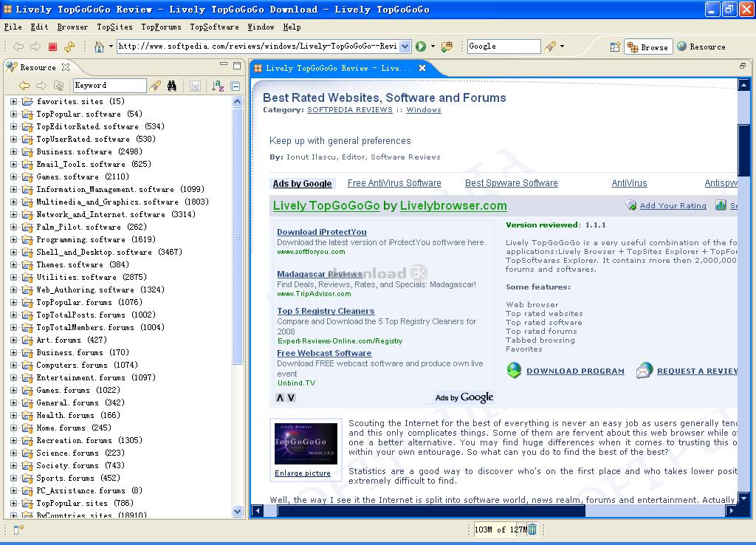This screenshot has height=545, width=756.
Task: Click flashlight search icon next to Google field
Action: [x=550, y=47]
